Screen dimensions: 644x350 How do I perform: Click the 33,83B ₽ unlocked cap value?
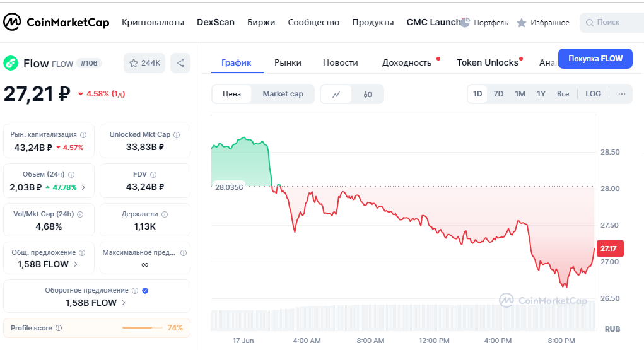(145, 147)
